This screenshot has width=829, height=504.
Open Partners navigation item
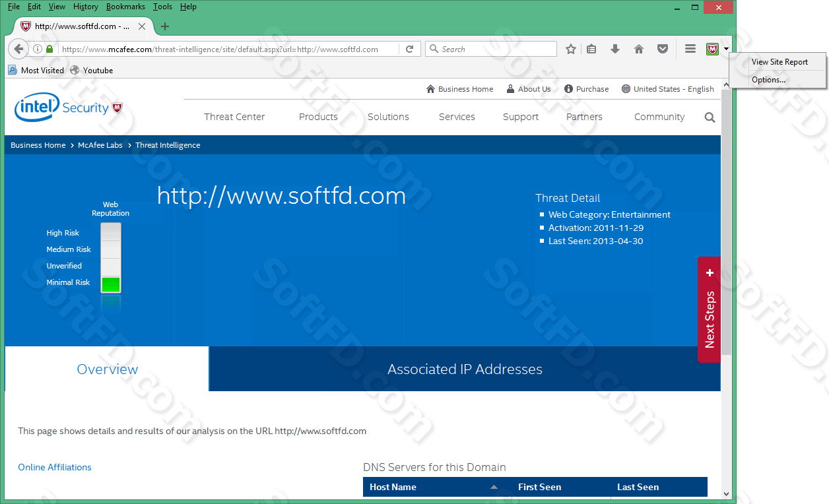584,117
